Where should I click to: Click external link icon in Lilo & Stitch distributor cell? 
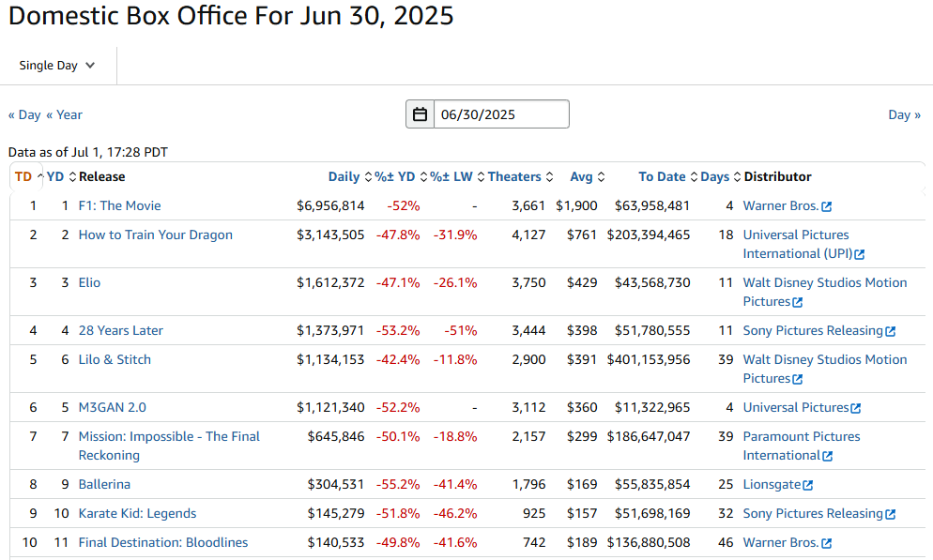pos(797,379)
